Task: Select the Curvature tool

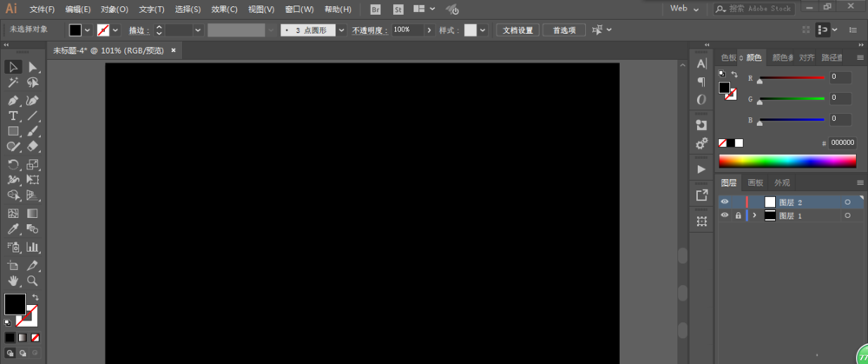Action: (x=33, y=101)
